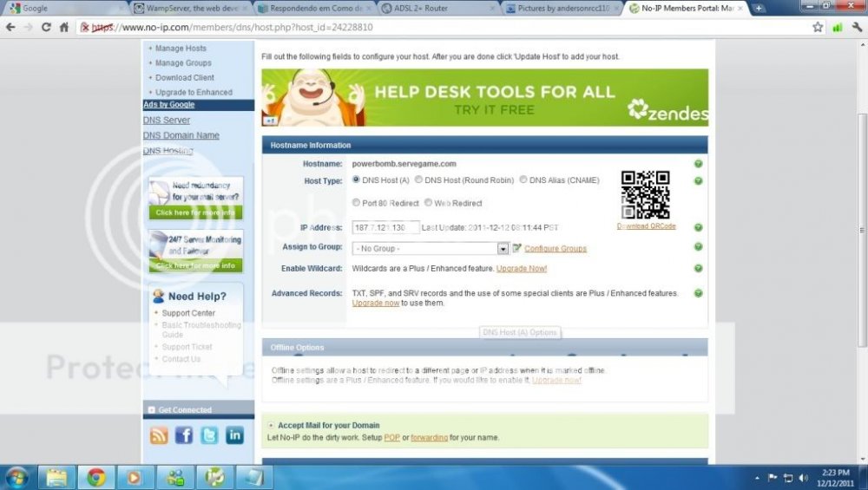Open the Facebook social icon

tap(184, 435)
